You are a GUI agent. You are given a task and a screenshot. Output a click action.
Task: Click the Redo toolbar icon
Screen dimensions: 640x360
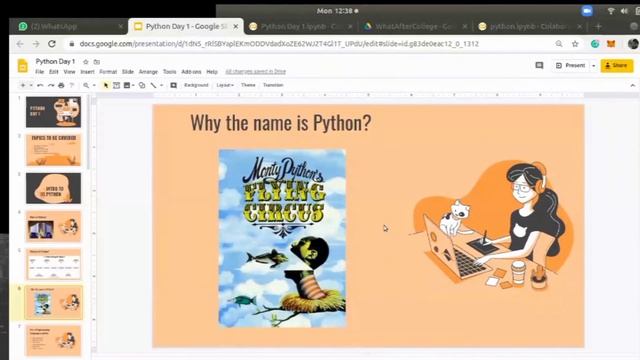click(51, 85)
